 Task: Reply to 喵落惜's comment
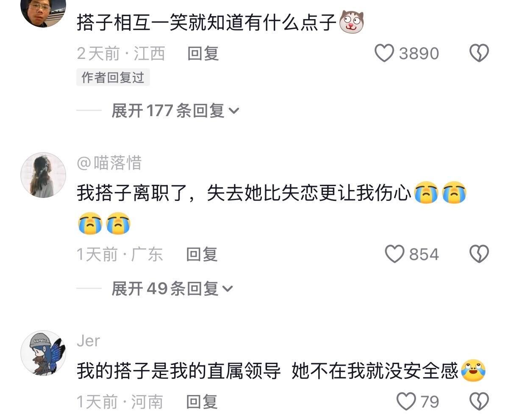pos(202,255)
